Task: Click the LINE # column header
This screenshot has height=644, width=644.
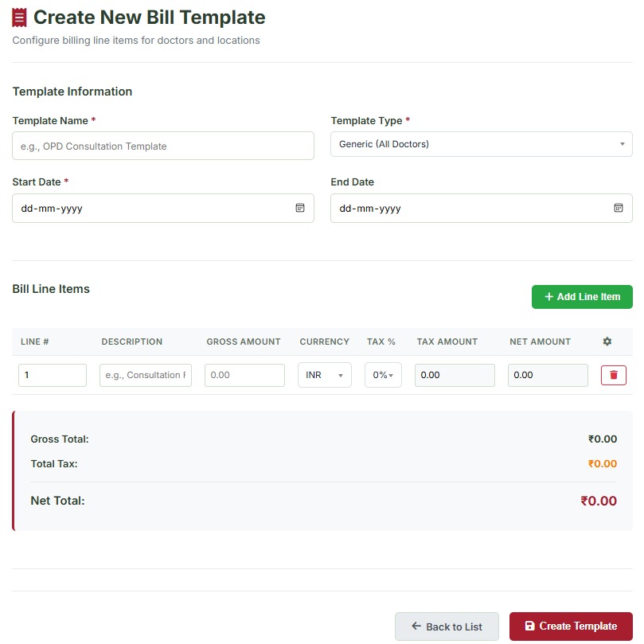Action: (35, 342)
